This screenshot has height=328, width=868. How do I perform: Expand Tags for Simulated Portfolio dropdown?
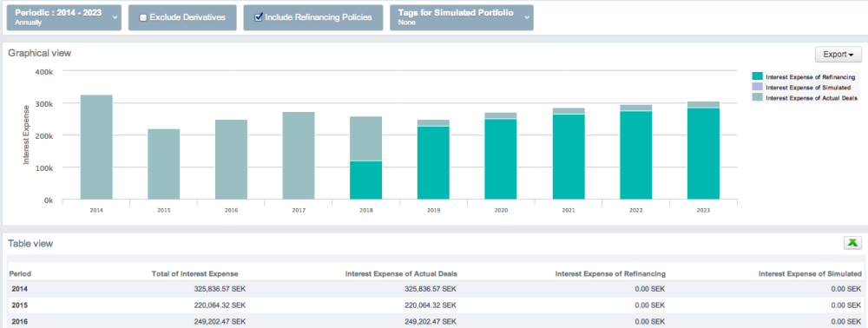[462, 17]
